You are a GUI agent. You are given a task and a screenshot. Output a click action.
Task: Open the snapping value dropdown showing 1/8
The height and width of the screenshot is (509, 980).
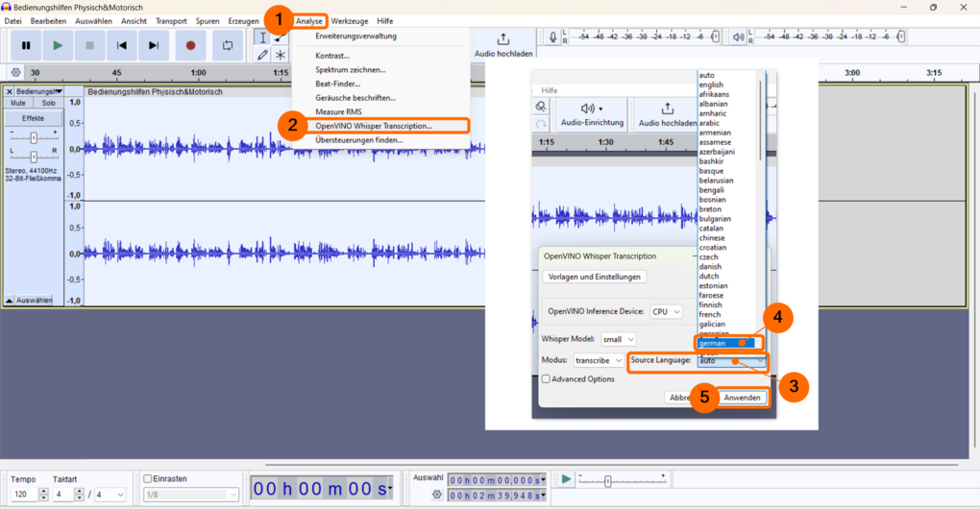point(191,495)
